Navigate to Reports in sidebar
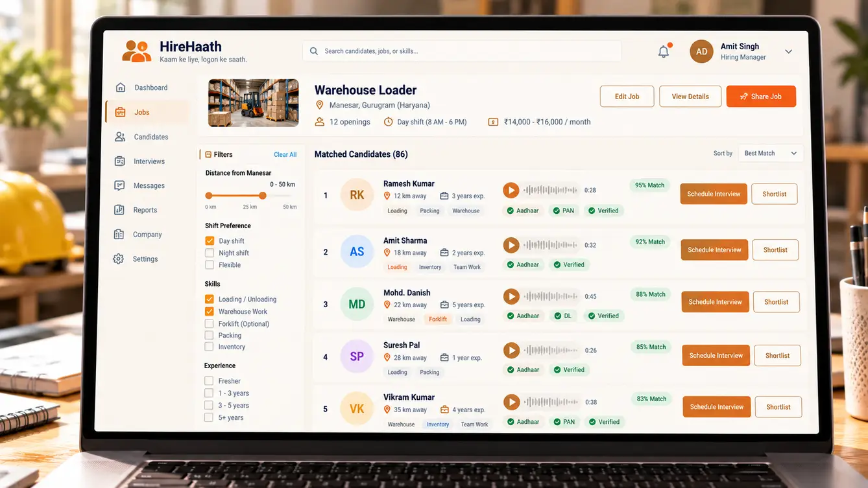This screenshot has height=488, width=868. tap(145, 210)
